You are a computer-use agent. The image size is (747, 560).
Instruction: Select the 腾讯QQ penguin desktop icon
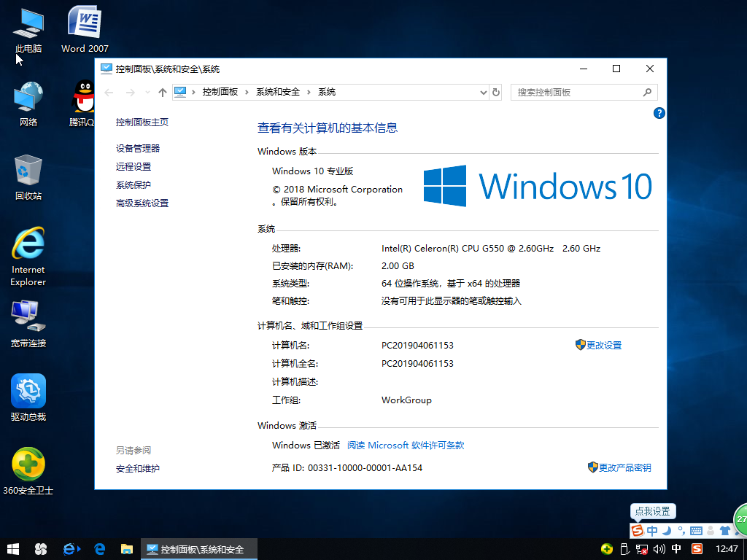[x=82, y=104]
